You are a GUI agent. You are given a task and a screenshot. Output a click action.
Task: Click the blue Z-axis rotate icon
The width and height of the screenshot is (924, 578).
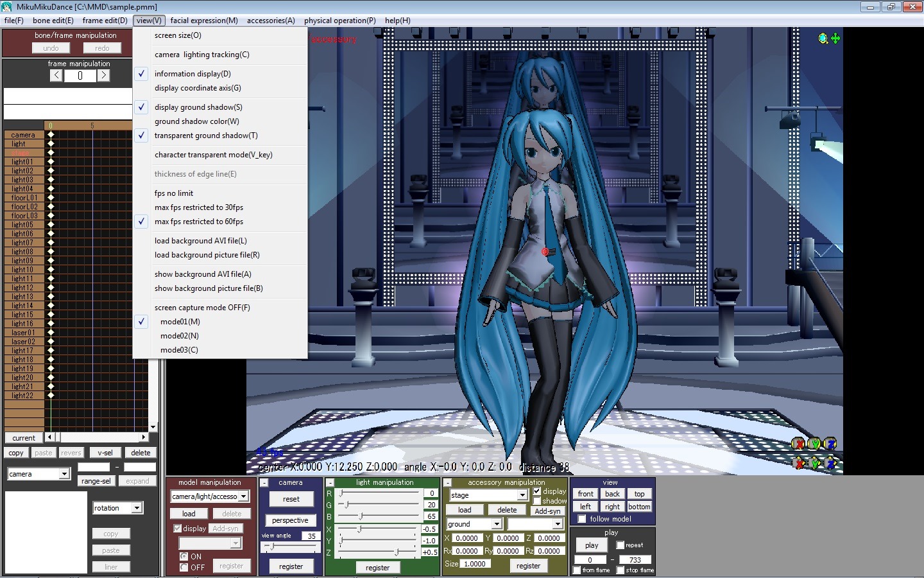(830, 444)
